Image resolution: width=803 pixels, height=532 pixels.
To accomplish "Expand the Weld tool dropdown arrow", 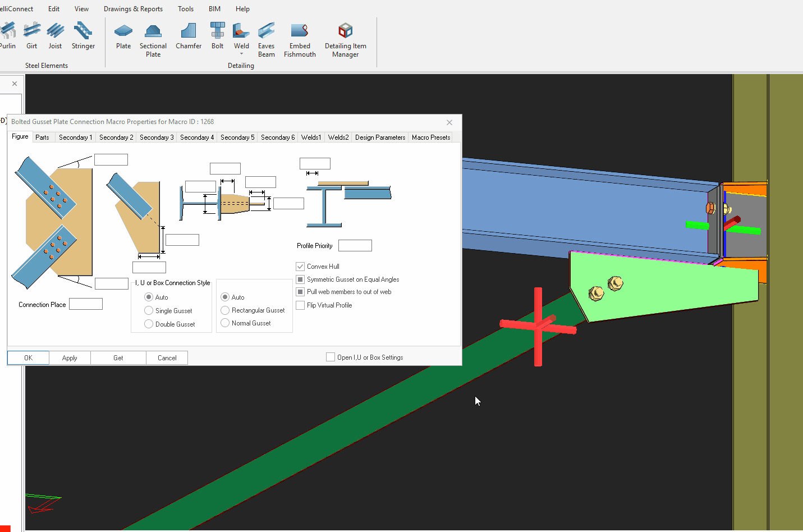I will coord(242,54).
